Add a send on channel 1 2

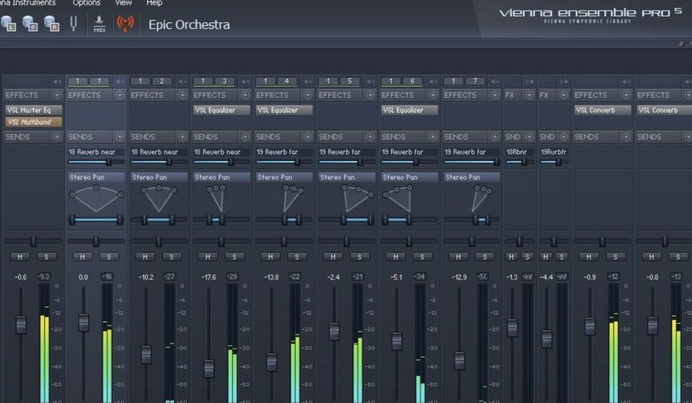pos(182,137)
